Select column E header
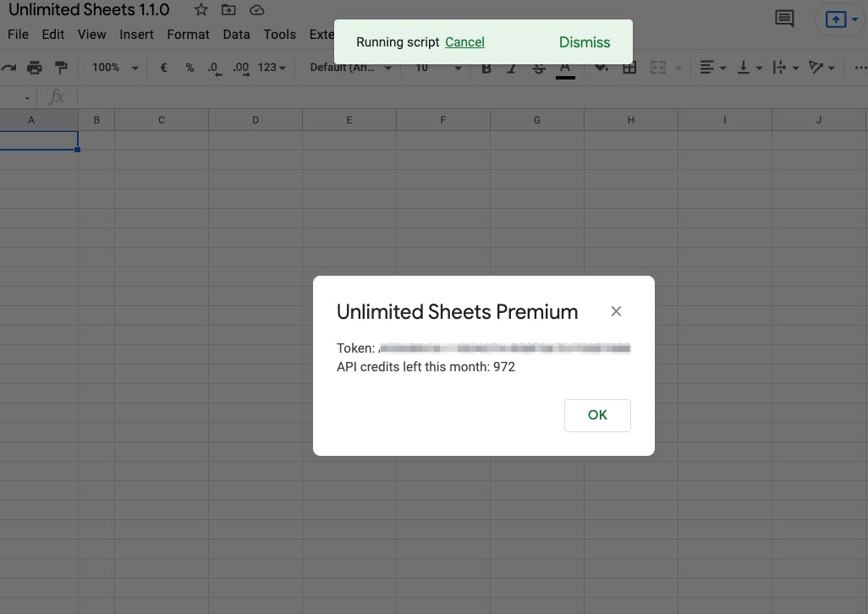Viewport: 868px width, 614px height. click(349, 120)
